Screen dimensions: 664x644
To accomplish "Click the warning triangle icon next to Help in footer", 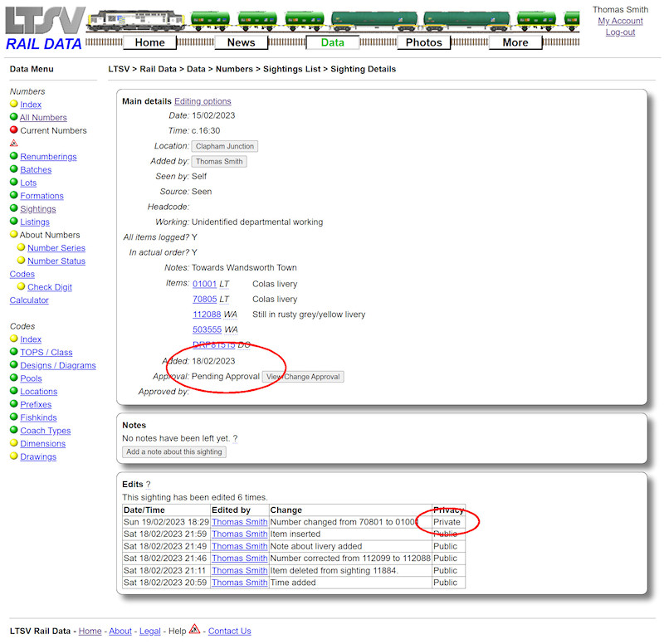I will (x=193, y=631).
